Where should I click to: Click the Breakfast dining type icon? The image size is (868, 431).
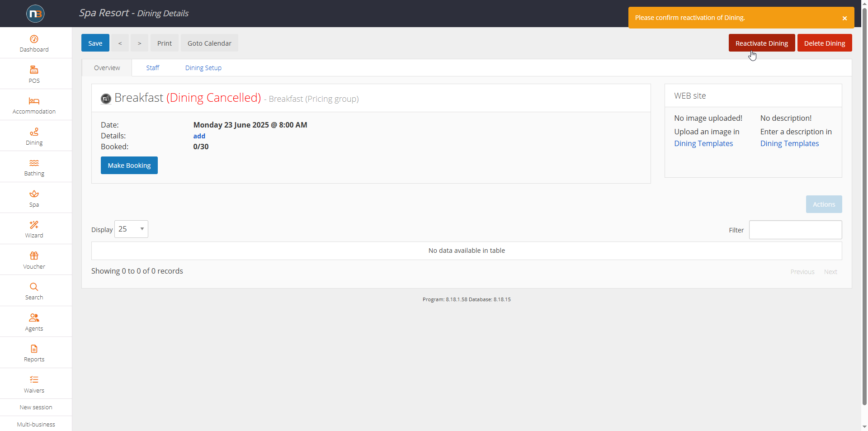tap(106, 99)
